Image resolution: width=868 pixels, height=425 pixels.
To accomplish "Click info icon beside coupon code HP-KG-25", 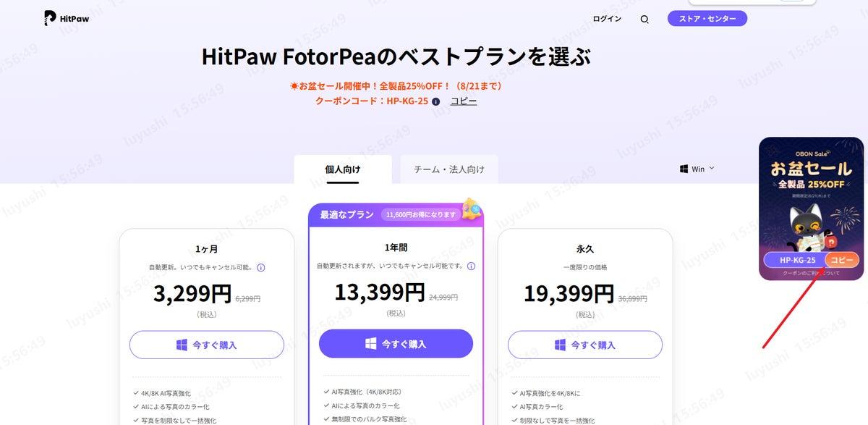I will pos(436,102).
